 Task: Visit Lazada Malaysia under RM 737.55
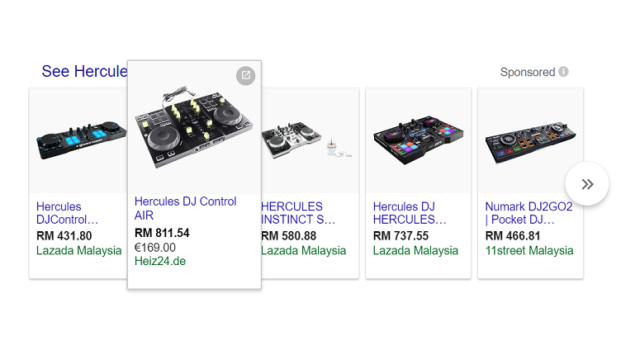[x=416, y=250]
